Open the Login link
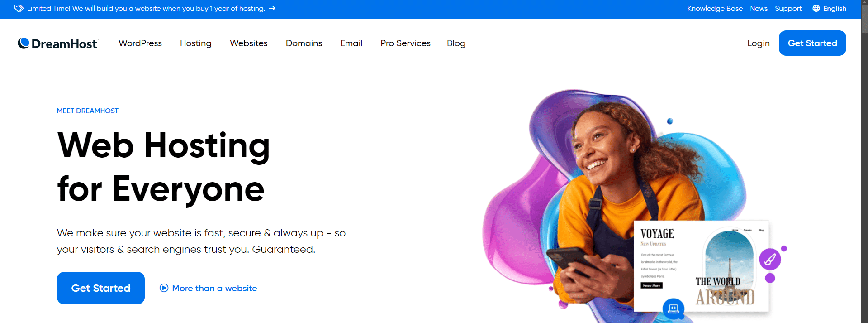The width and height of the screenshot is (868, 323). point(759,43)
